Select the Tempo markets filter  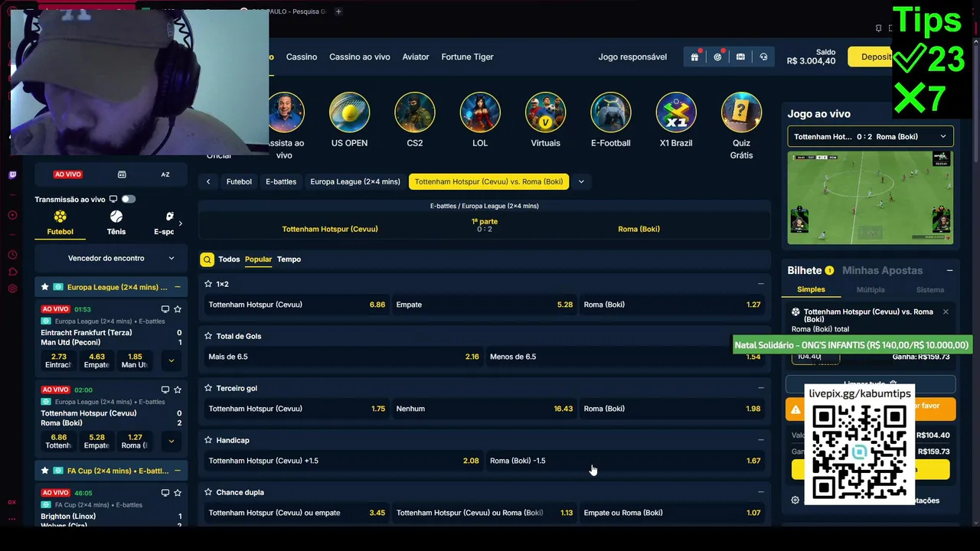[x=289, y=259]
